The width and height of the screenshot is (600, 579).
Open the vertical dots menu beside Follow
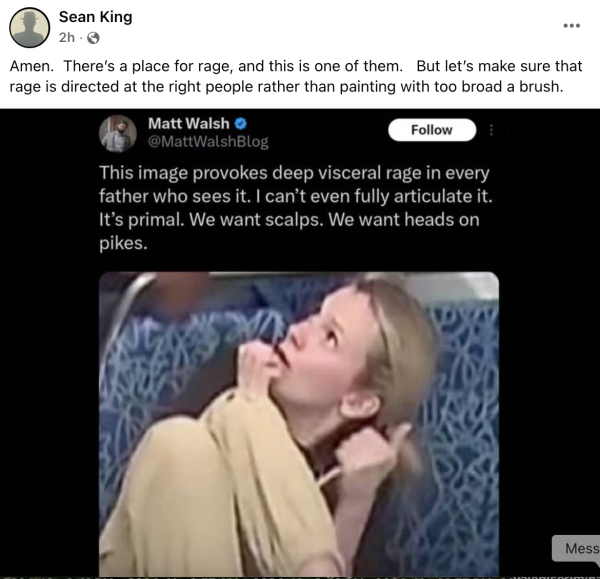click(x=491, y=130)
